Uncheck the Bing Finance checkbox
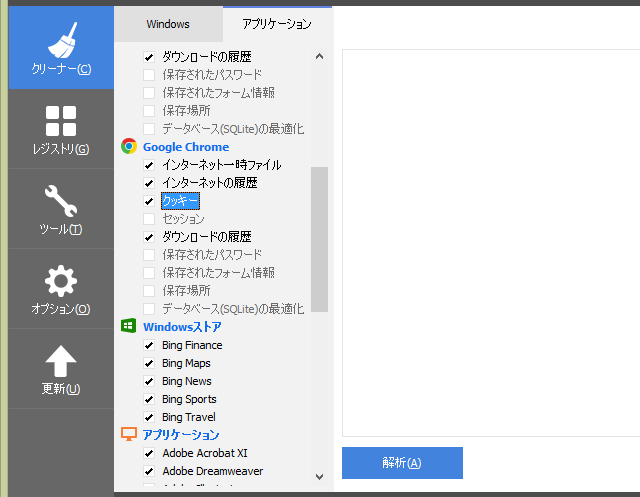Viewport: 640px width, 497px height. 149,345
